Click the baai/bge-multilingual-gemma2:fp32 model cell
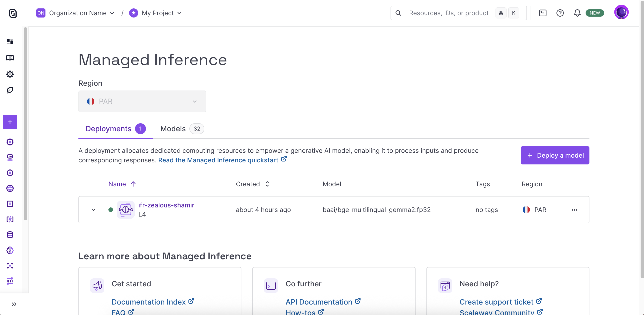Viewport: 644px width, 315px height. point(376,210)
